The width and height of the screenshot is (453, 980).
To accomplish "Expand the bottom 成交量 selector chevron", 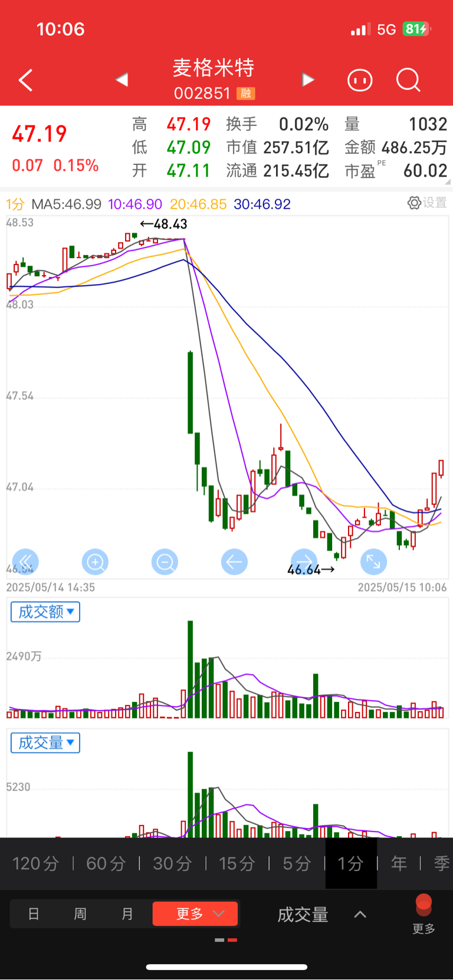I will pyautogui.click(x=360, y=915).
